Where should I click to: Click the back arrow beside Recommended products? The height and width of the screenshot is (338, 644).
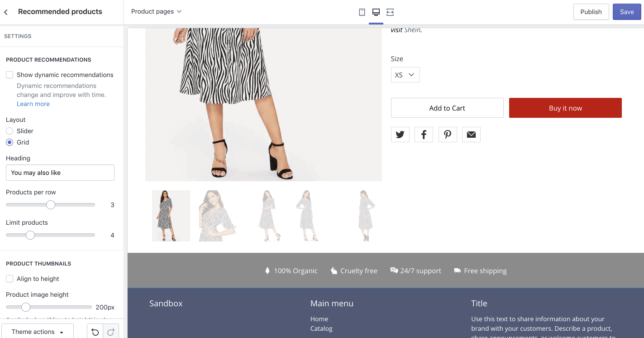[x=6, y=12]
